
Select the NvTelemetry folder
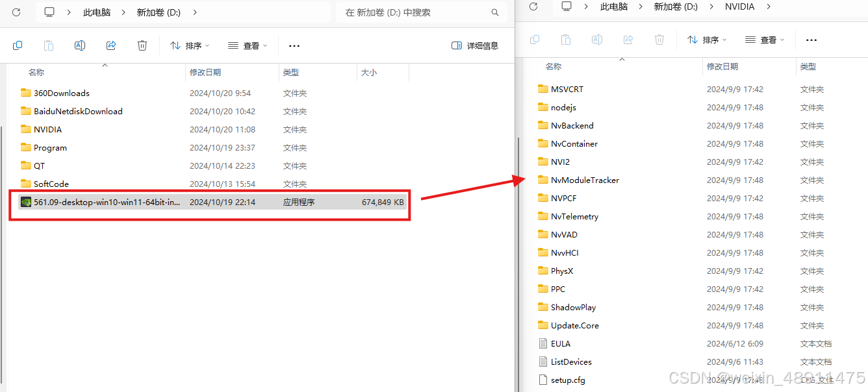(575, 216)
